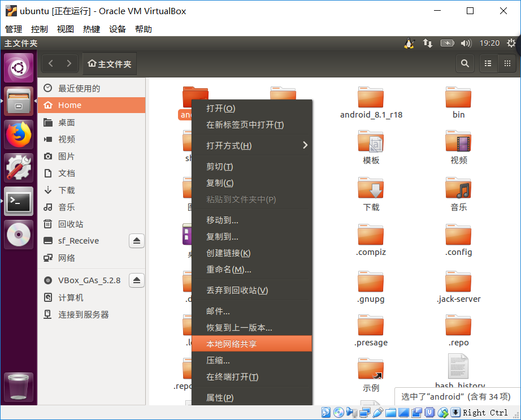Select the .repo folder

[x=458, y=331]
